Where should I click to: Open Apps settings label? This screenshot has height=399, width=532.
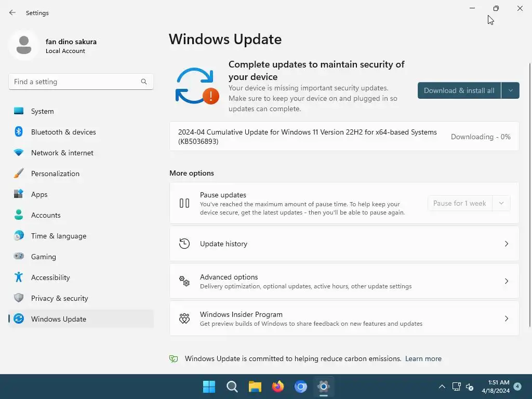(39, 194)
